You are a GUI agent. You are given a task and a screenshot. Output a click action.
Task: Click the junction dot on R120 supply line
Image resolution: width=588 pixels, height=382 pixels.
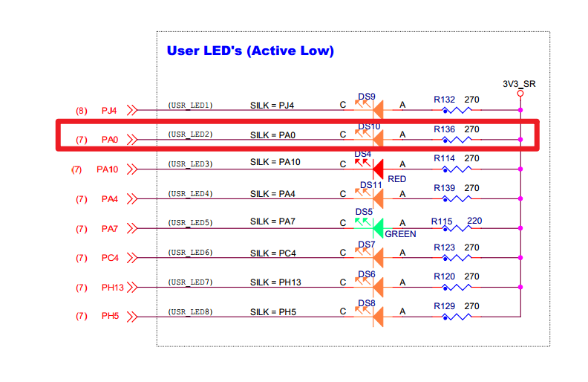click(x=520, y=287)
